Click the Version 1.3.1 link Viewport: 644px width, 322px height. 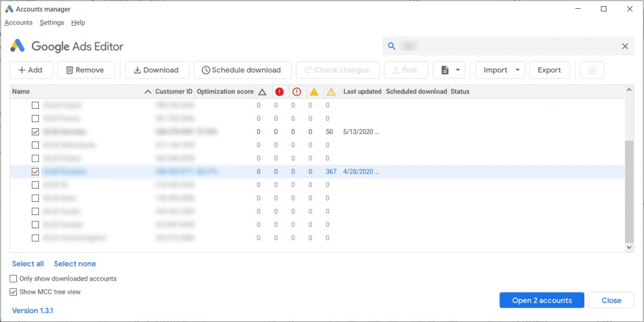point(33,311)
